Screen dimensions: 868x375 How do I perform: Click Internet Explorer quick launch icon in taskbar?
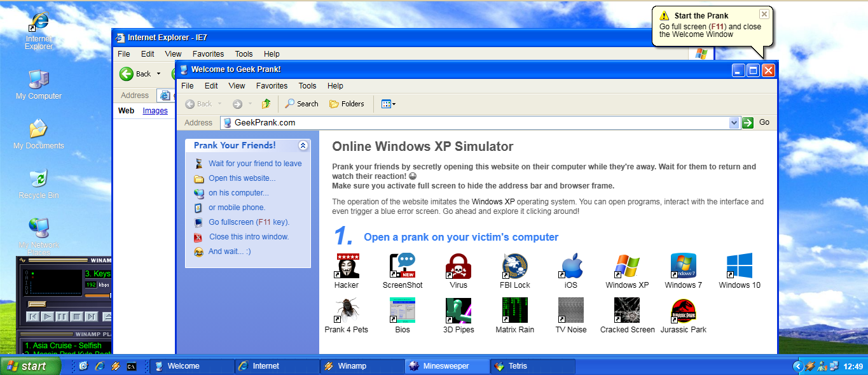coord(100,366)
